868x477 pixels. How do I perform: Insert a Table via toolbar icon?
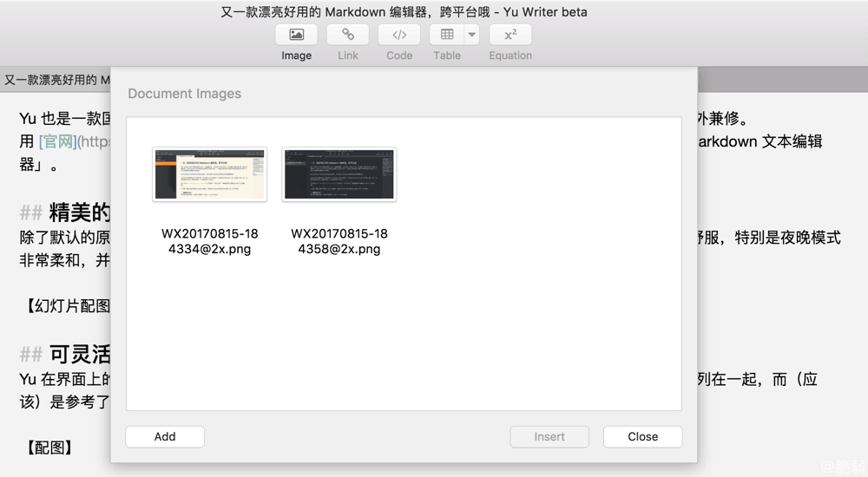tap(447, 35)
